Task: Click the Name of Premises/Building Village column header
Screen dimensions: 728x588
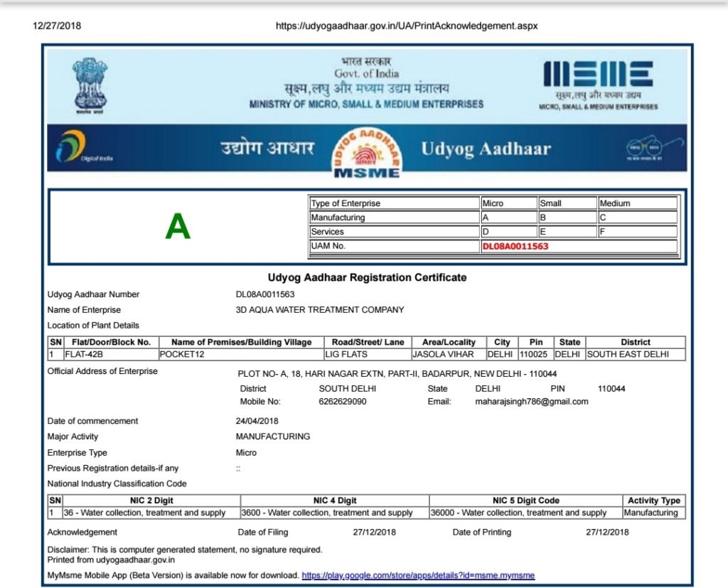Action: click(242, 342)
